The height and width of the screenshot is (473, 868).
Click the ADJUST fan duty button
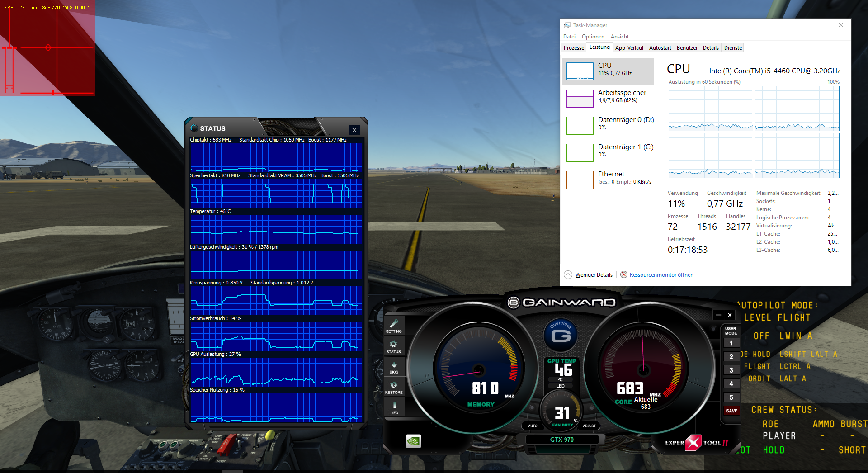(589, 426)
